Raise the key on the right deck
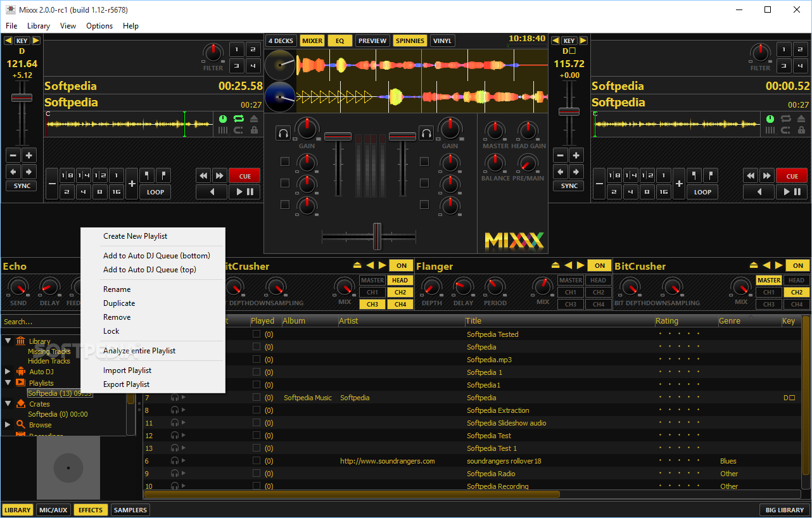The width and height of the screenshot is (812, 518). [x=583, y=41]
